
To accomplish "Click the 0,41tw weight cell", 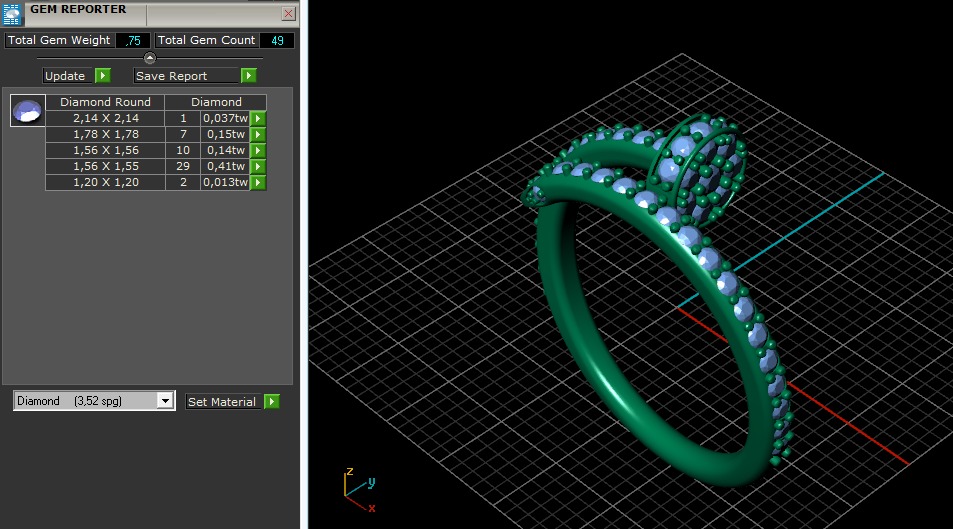I will tap(225, 166).
